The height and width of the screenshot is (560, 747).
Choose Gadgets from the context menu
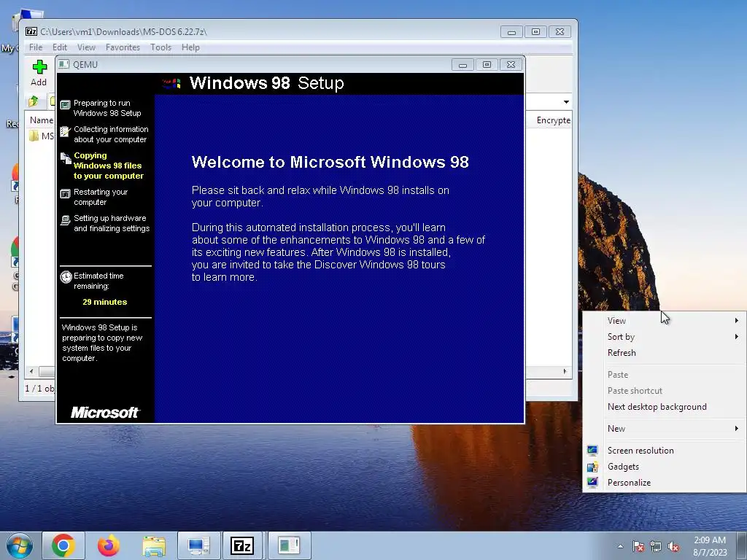(x=665, y=467)
